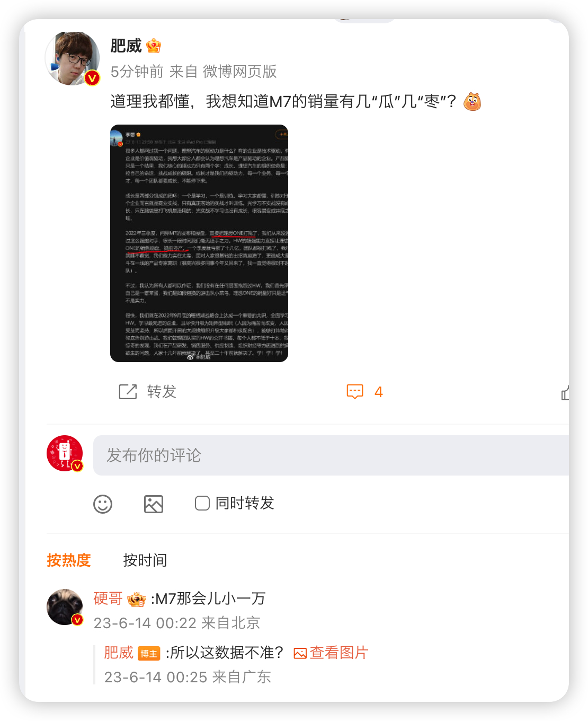Click the pug avatar of commenter 硬哥
588x721 pixels.
65,607
